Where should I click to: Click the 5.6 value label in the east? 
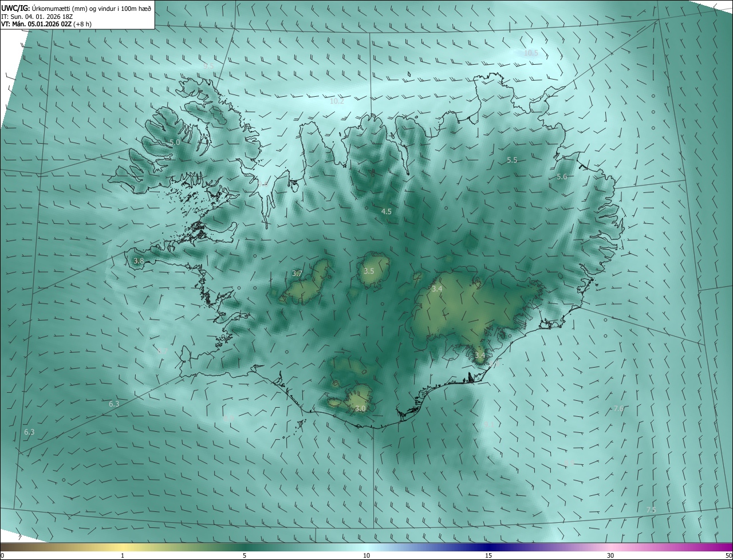[x=562, y=177]
